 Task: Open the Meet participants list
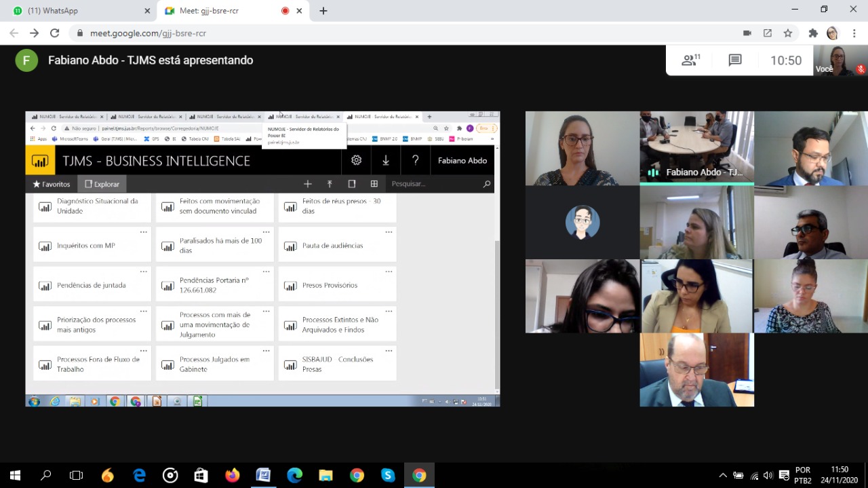(690, 60)
